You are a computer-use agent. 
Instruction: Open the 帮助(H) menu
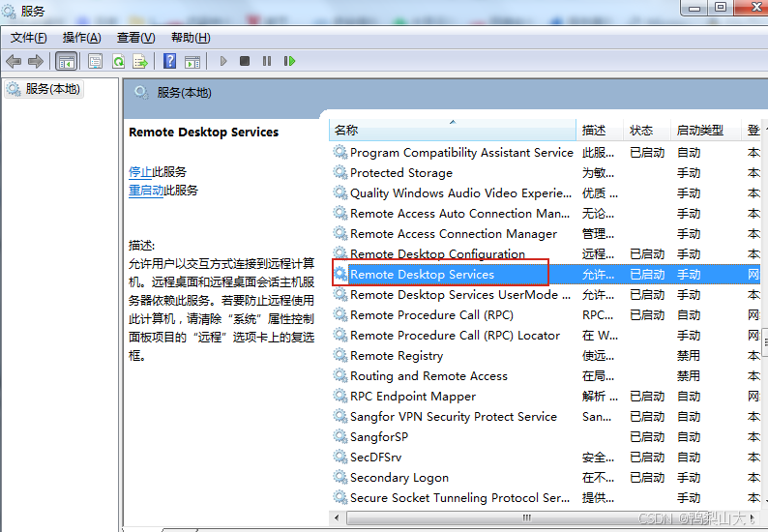pos(191,38)
